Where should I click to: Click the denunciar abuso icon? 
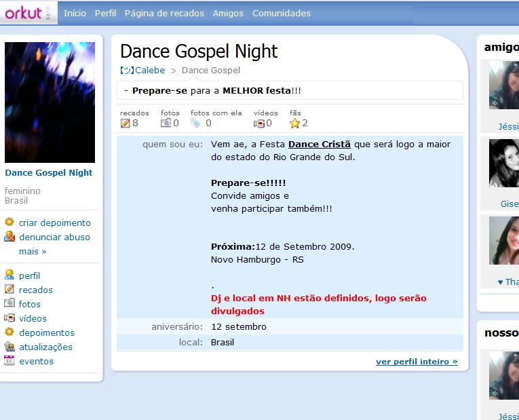coord(9,237)
